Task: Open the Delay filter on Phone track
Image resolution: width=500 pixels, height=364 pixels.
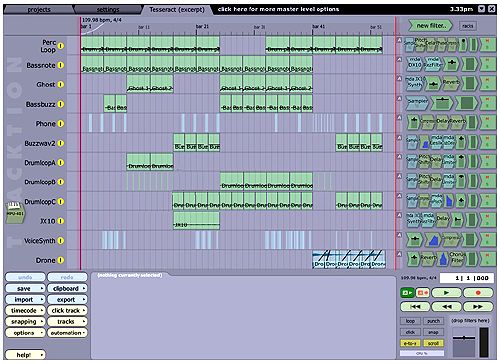Action: pos(443,122)
